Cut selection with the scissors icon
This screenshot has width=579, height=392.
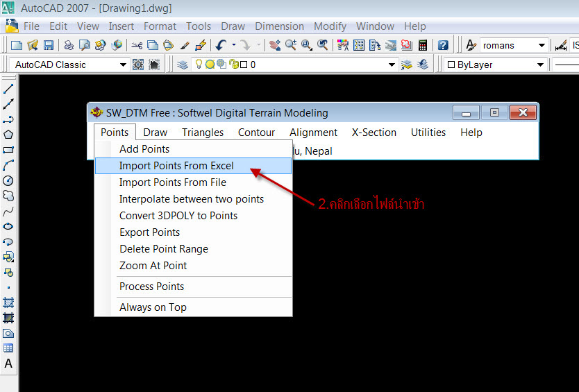point(137,45)
